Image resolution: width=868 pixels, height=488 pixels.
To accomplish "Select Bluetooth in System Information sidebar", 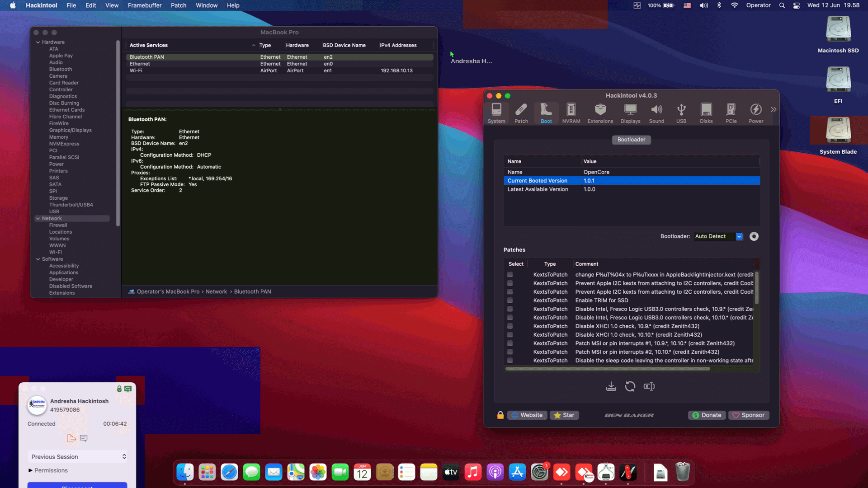I will (x=61, y=69).
